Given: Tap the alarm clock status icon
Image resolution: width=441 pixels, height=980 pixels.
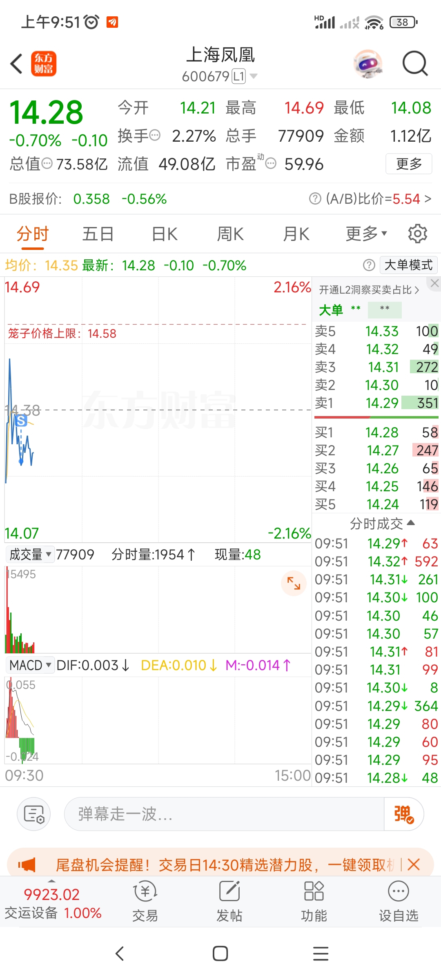Looking at the screenshot, I should pos(91,22).
